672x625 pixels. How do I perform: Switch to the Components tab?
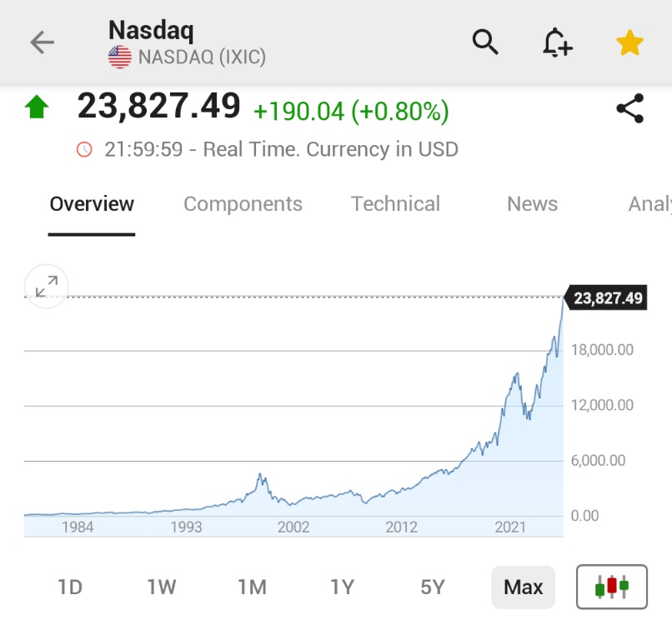click(x=243, y=204)
